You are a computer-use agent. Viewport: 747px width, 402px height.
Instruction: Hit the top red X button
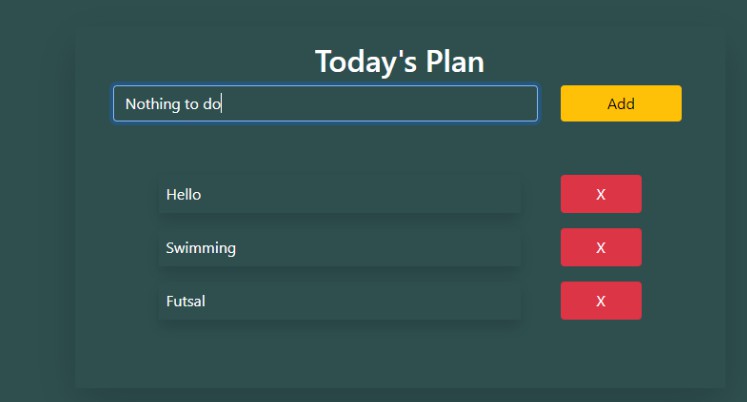click(600, 194)
